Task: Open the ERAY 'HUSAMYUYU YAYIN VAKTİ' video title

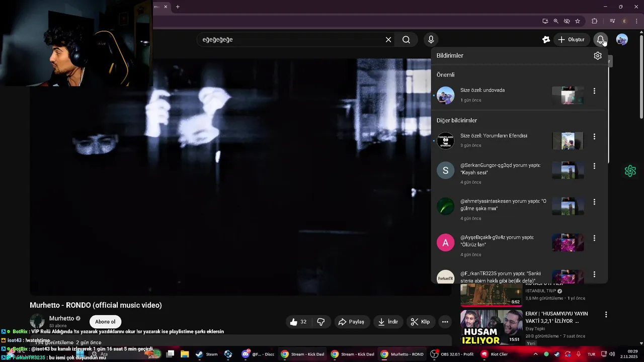Action: point(556,317)
